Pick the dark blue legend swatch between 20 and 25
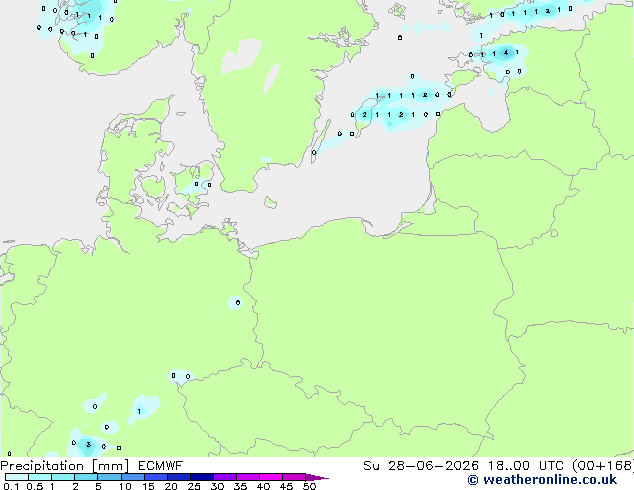The image size is (634, 490). [x=178, y=477]
